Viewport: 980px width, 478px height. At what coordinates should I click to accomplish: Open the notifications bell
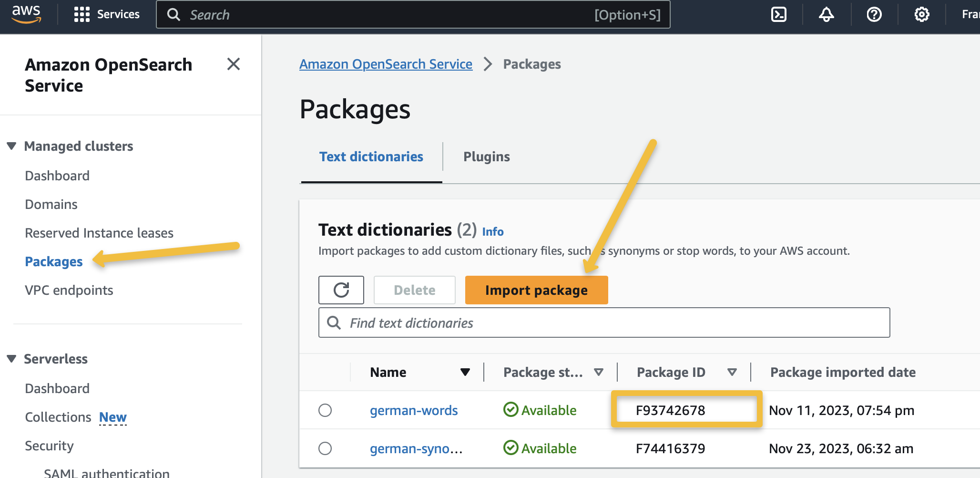[x=826, y=14]
